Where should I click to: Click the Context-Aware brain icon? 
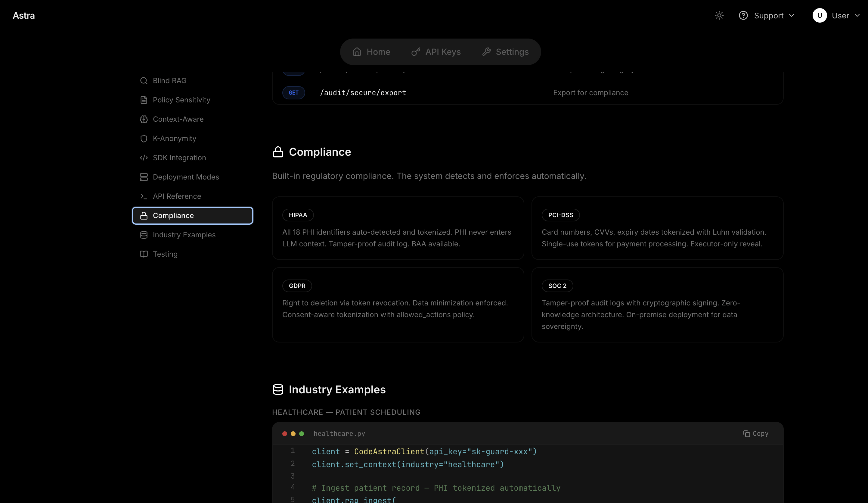pyautogui.click(x=144, y=119)
